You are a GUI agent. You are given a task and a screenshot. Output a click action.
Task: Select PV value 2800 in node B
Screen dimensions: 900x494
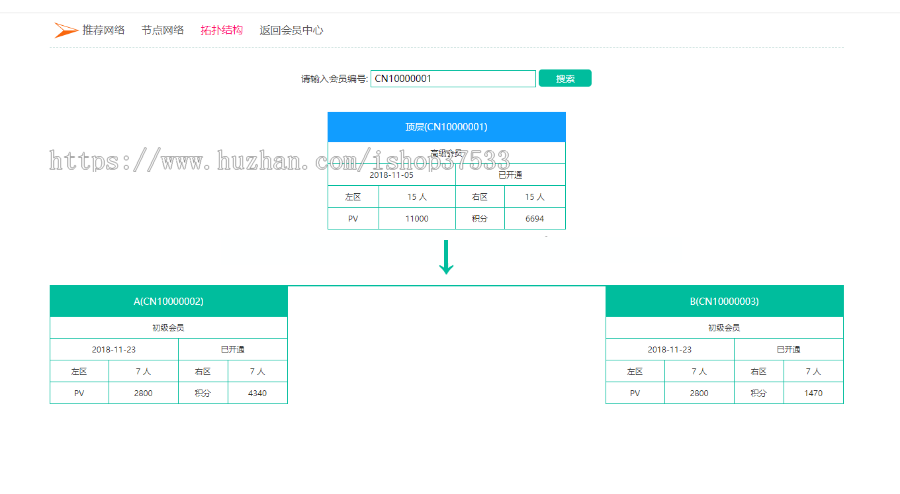[699, 393]
